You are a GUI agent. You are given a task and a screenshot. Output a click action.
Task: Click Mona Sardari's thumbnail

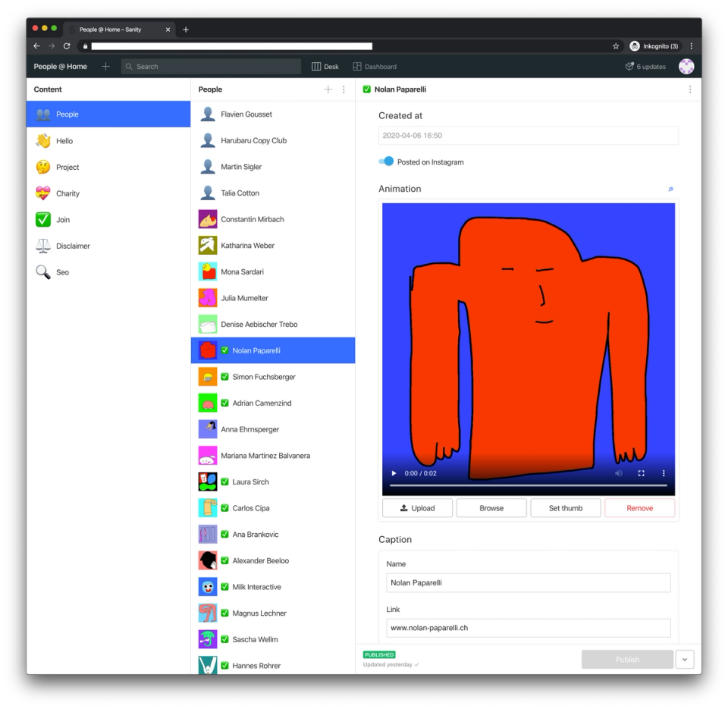(208, 271)
